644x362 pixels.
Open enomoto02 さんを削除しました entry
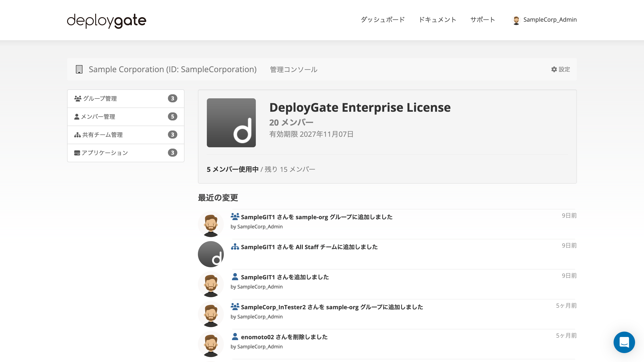coord(284,337)
